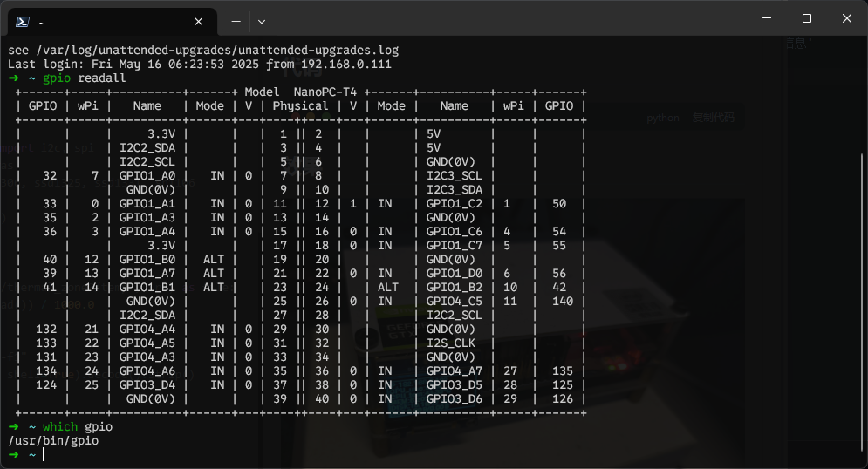868x469 pixels.
Task: Click the GPIO4_C5 pin name
Action: (x=454, y=302)
